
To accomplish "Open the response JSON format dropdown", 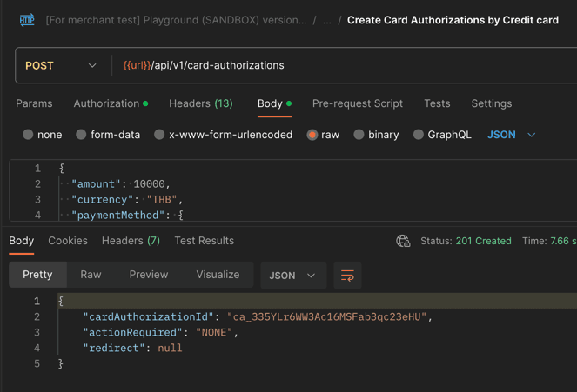I will click(292, 276).
